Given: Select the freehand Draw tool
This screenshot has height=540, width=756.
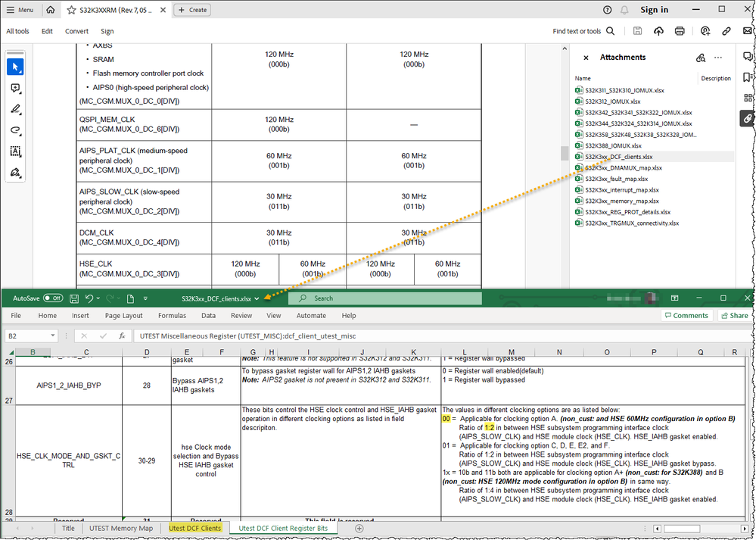Looking at the screenshot, I should click(x=15, y=130).
